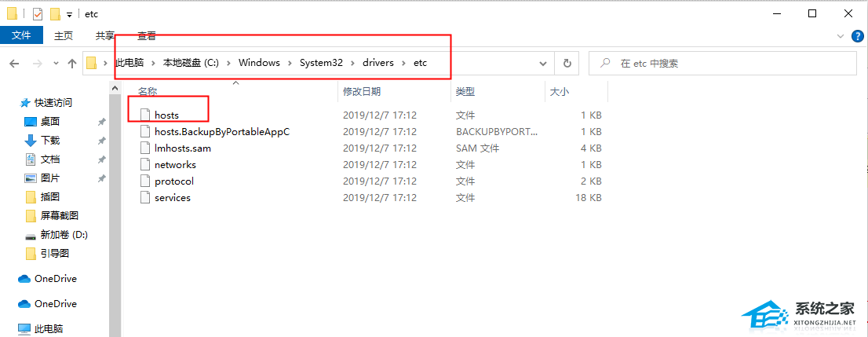Click 此电脑 in the address breadcrumb
Image resolution: width=868 pixels, height=337 pixels.
pyautogui.click(x=129, y=63)
